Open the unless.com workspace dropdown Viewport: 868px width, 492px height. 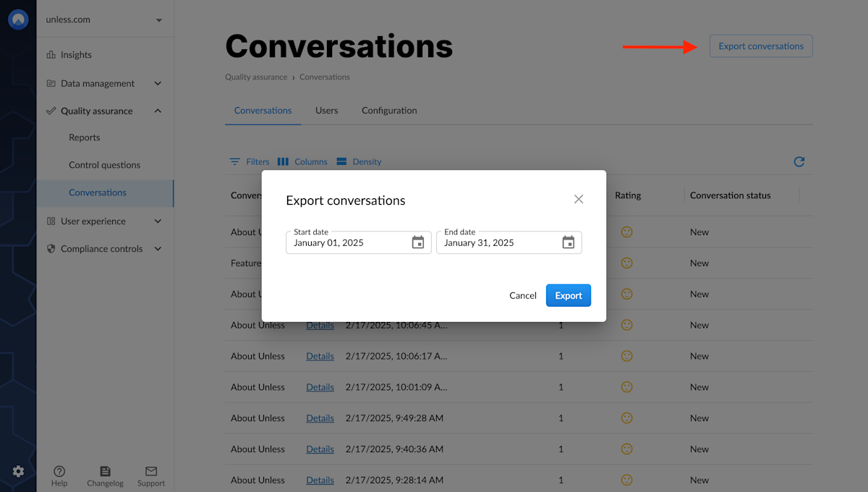click(105, 20)
